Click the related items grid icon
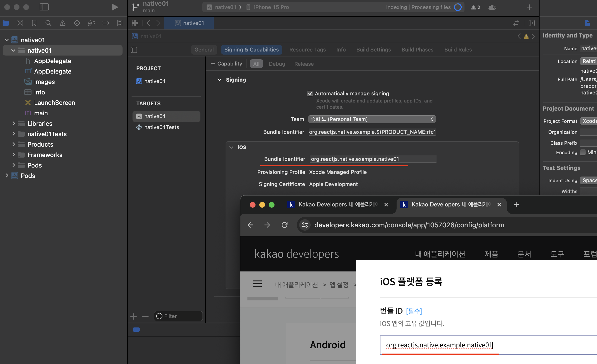Viewport: 597px width, 364px height. click(135, 23)
